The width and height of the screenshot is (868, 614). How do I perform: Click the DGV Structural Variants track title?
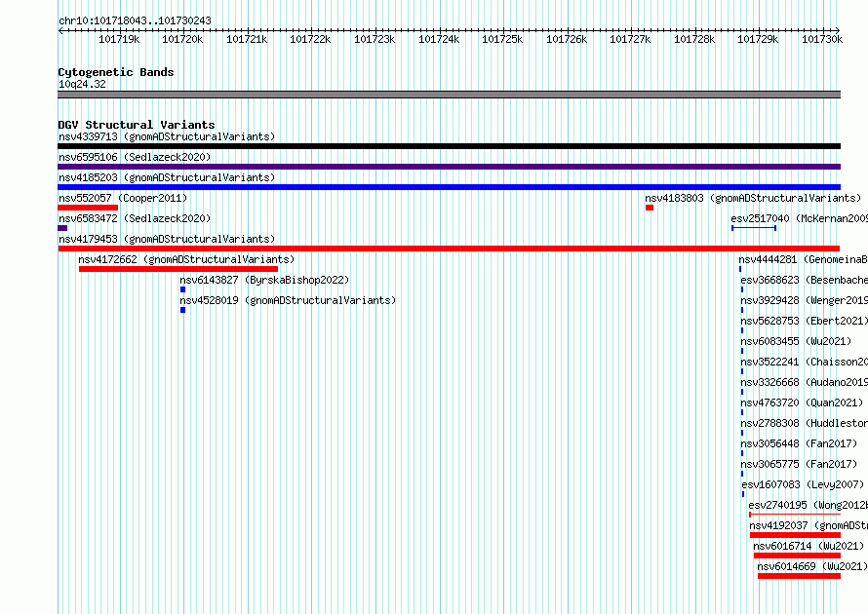point(137,125)
